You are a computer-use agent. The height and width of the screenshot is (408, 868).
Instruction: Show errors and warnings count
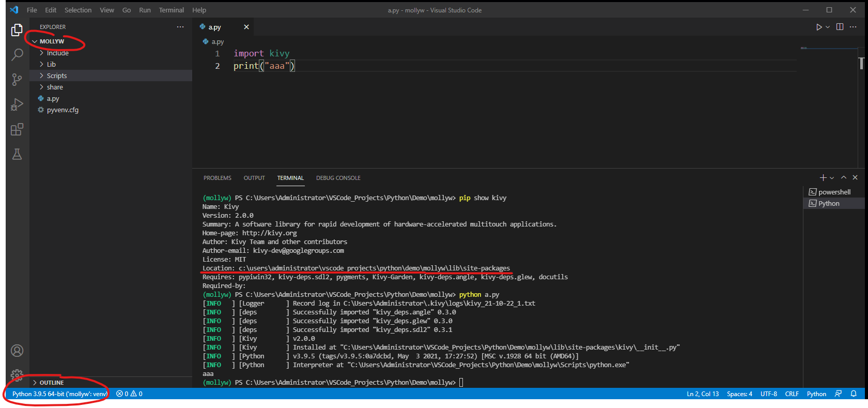click(129, 394)
